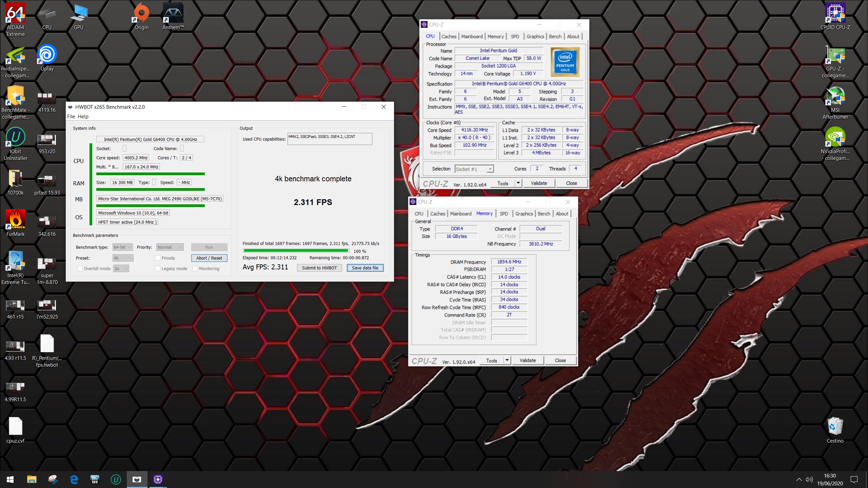Launch the Origin desktop icon
Image resolution: width=868 pixels, height=488 pixels.
(141, 17)
